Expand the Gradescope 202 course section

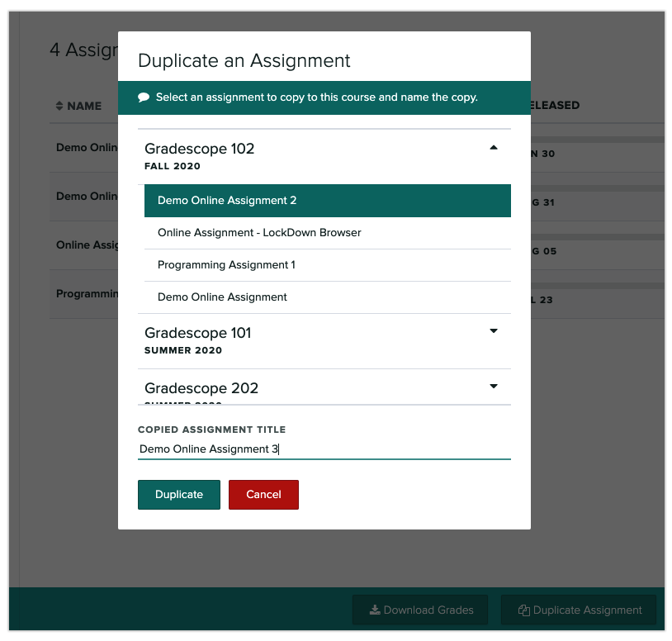point(494,387)
